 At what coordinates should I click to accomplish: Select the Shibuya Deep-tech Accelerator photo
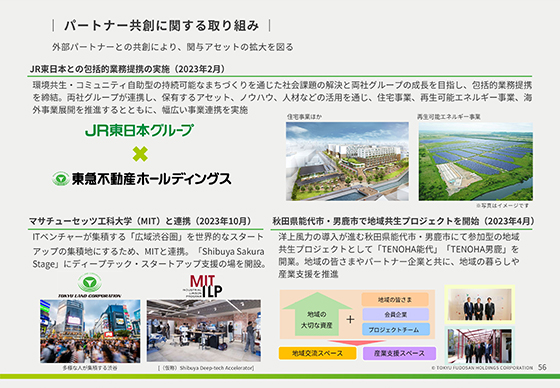tap(204, 331)
